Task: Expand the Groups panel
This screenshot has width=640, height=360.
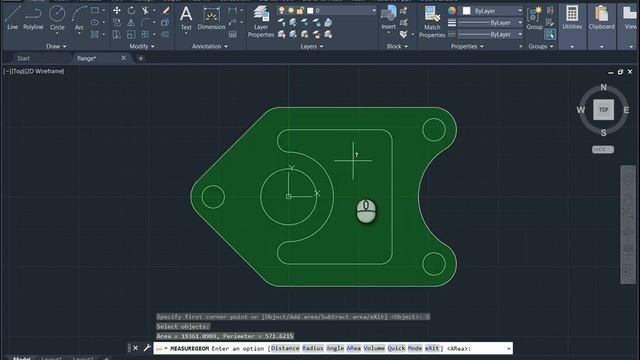Action: point(541,47)
